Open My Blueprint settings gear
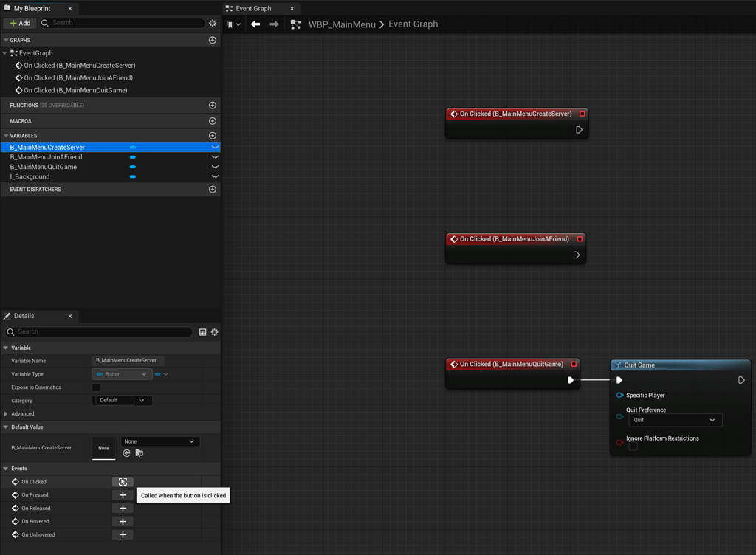This screenshot has width=756, height=555. pos(213,23)
